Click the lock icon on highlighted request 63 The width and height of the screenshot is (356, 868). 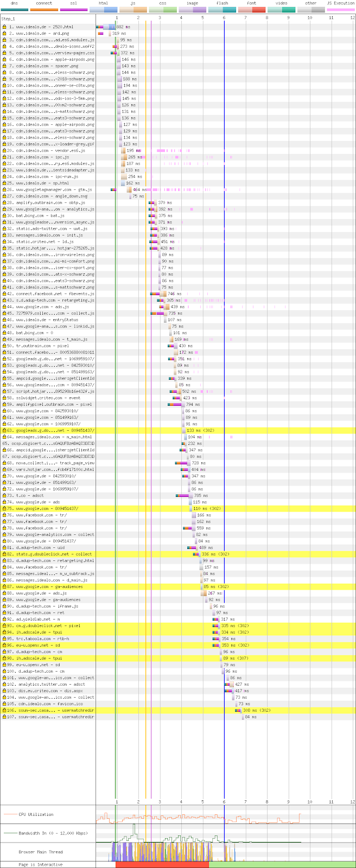point(4,430)
